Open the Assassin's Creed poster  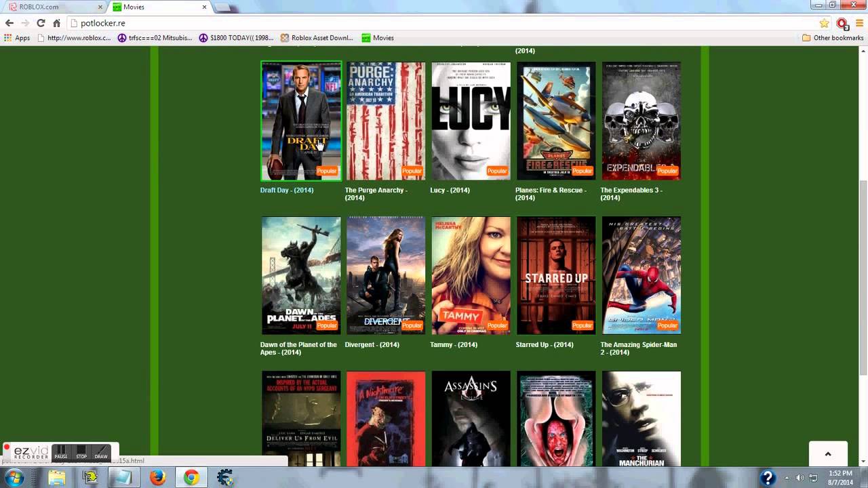[x=471, y=419]
